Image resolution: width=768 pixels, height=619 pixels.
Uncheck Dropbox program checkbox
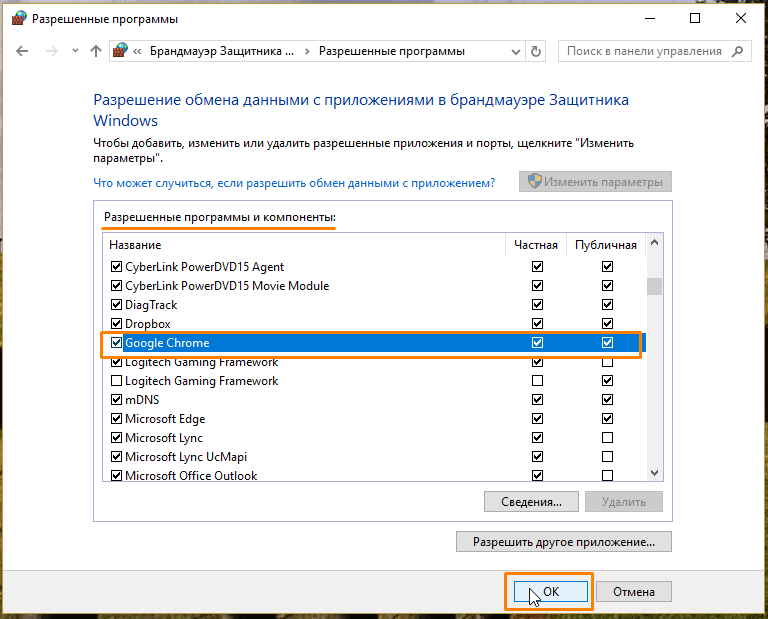click(x=116, y=324)
